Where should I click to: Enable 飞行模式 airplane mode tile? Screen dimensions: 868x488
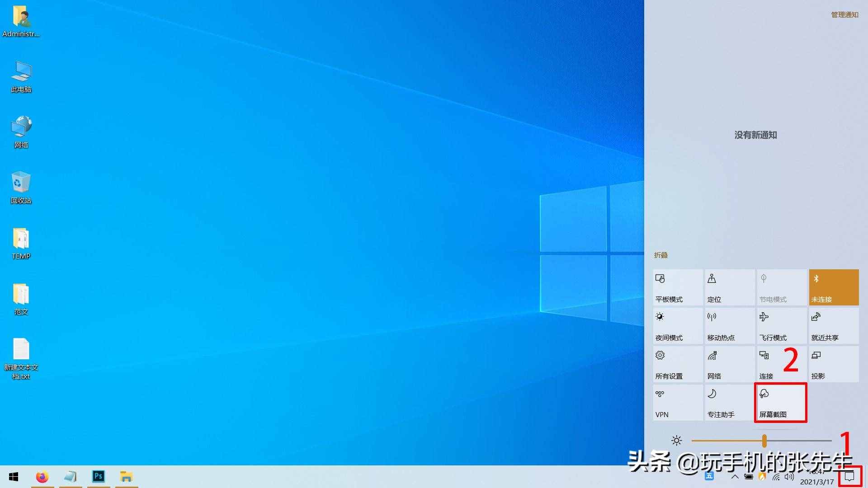782,326
